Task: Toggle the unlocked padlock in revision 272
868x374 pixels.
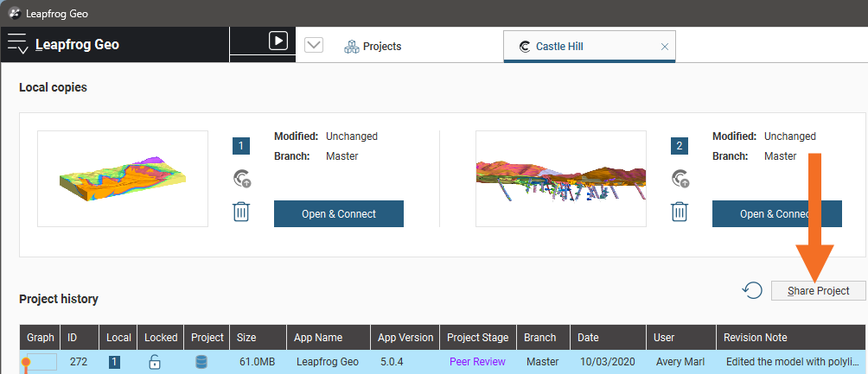Action: (x=155, y=362)
